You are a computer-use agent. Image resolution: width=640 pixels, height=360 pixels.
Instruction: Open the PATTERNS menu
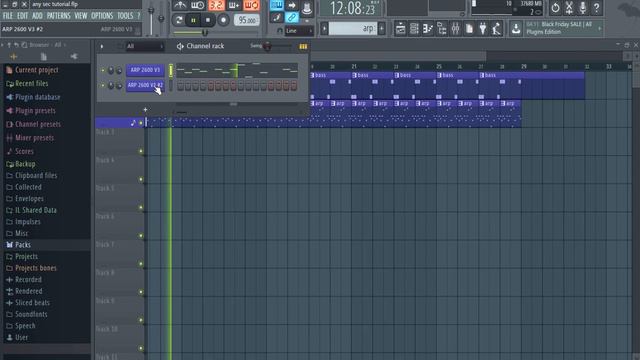click(x=59, y=16)
